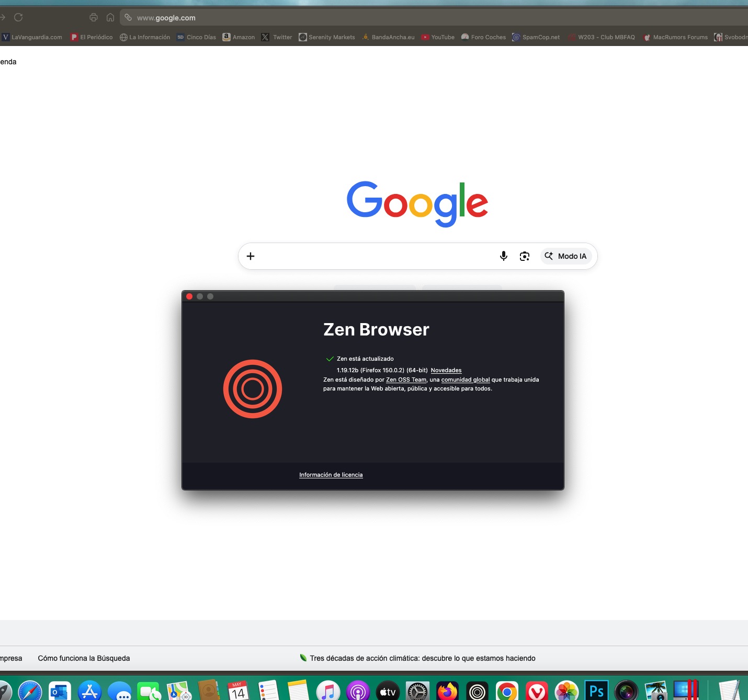Open the camera lens app in the Dock
748x700 pixels.
[x=626, y=691]
